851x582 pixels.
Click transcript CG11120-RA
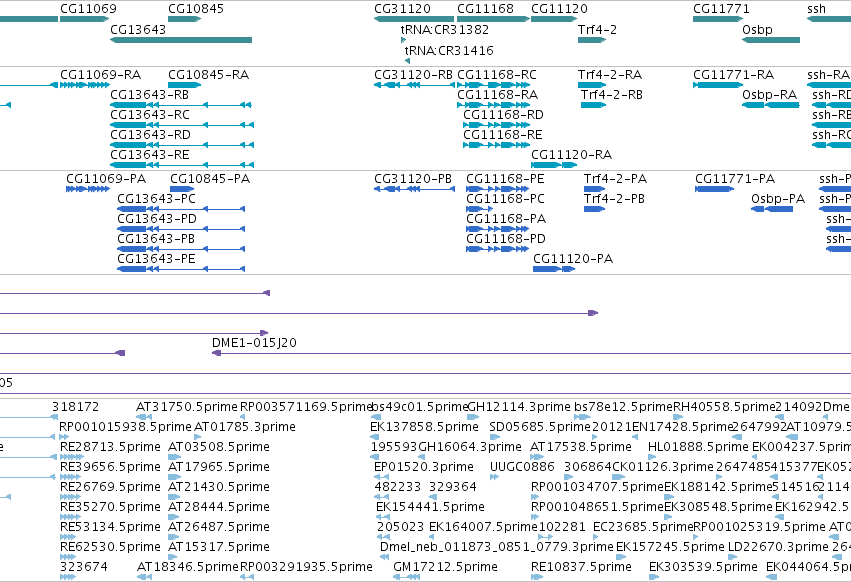click(571, 155)
